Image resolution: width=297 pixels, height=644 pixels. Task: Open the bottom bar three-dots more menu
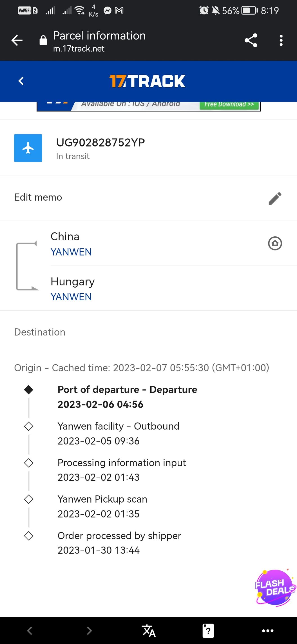[268, 631]
